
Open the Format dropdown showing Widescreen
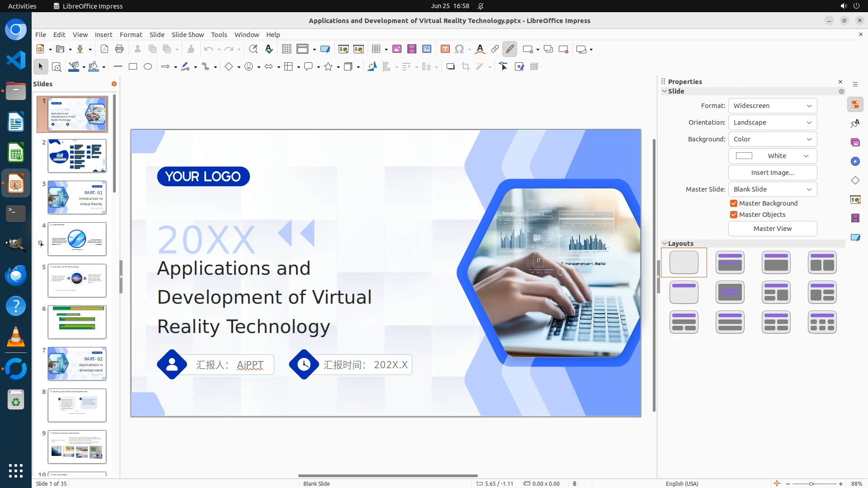(772, 106)
